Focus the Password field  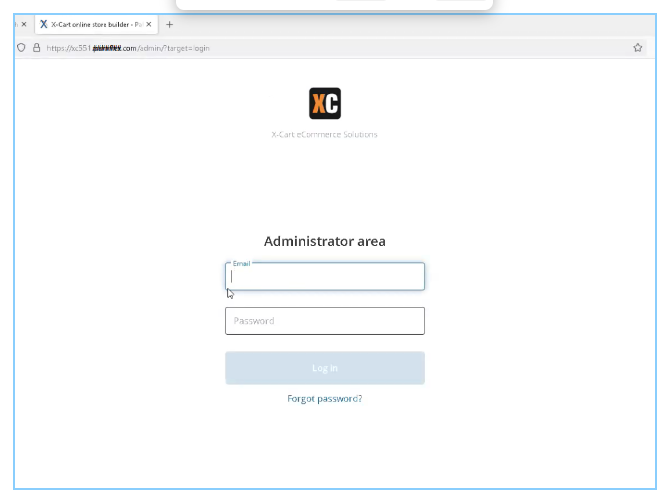coord(324,321)
